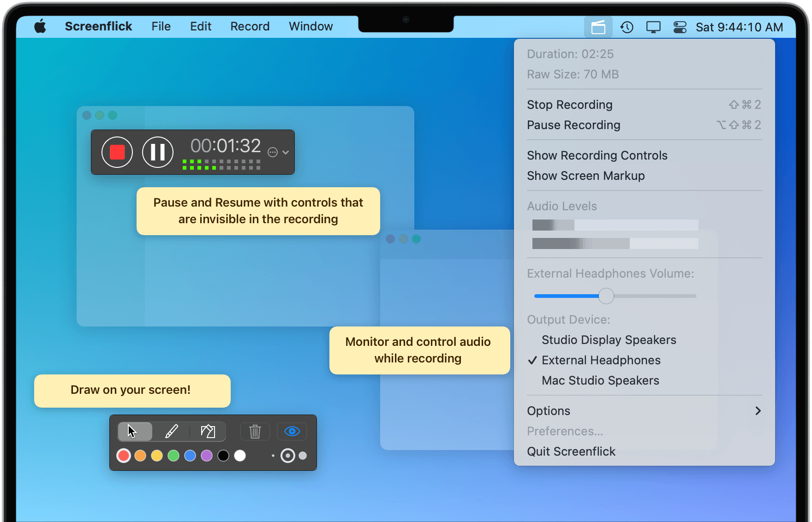This screenshot has width=812, height=522.
Task: Select the largest pen size dot
Action: point(303,456)
